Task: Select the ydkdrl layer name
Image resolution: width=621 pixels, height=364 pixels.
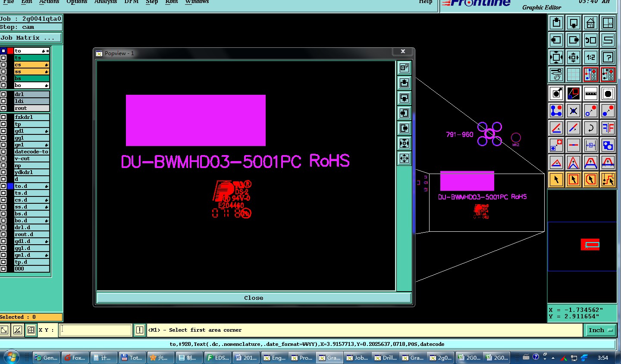Action: click(x=31, y=172)
